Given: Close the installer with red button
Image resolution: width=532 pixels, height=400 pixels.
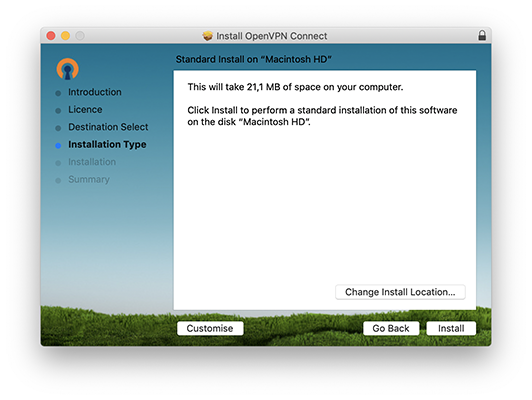Looking at the screenshot, I should [x=51, y=36].
